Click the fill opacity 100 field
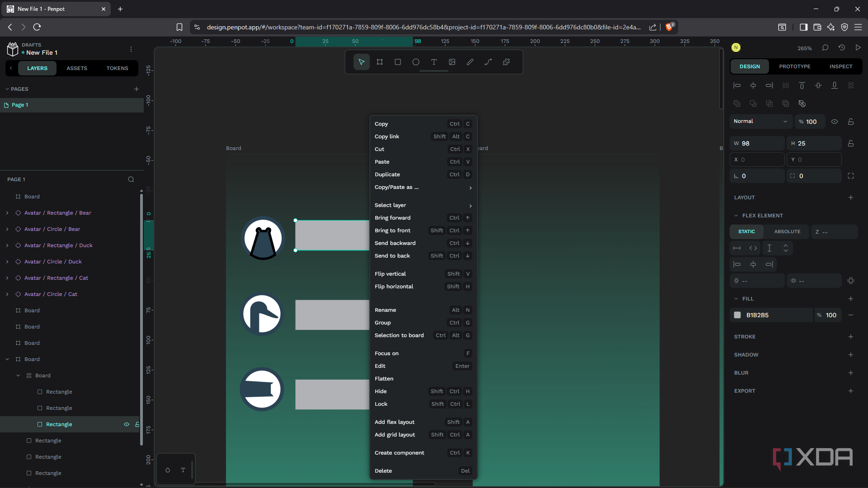This screenshot has height=488, width=868. 828,315
